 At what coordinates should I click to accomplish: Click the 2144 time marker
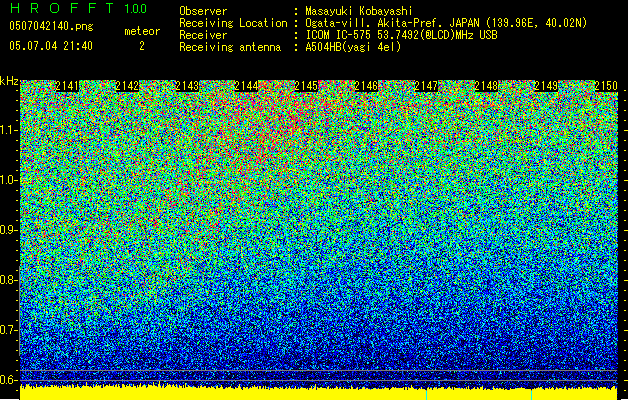pos(246,86)
